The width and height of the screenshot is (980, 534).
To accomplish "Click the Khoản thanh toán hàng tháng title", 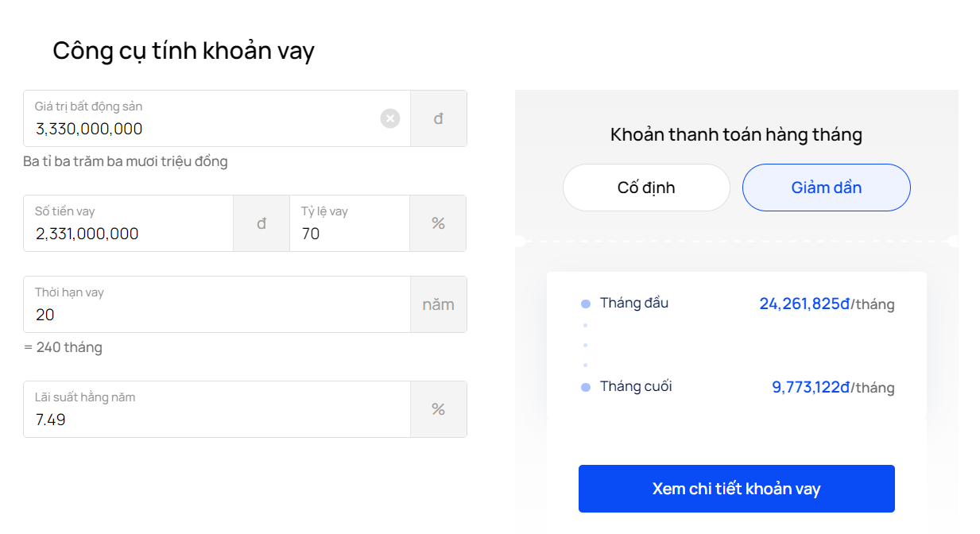I will [x=736, y=134].
